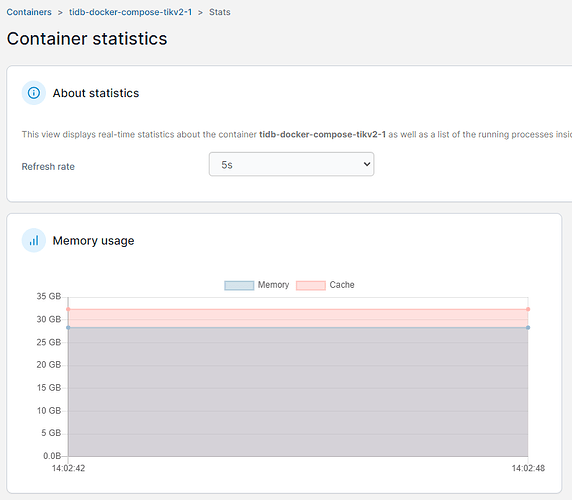Click the blue Memory legend color box
Viewport: 572px width, 500px height.
pos(239,285)
